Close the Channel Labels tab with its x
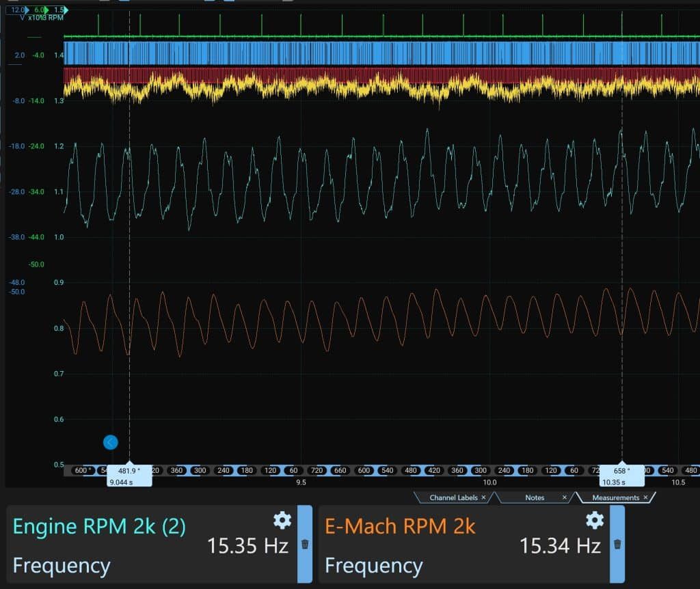 (x=483, y=497)
